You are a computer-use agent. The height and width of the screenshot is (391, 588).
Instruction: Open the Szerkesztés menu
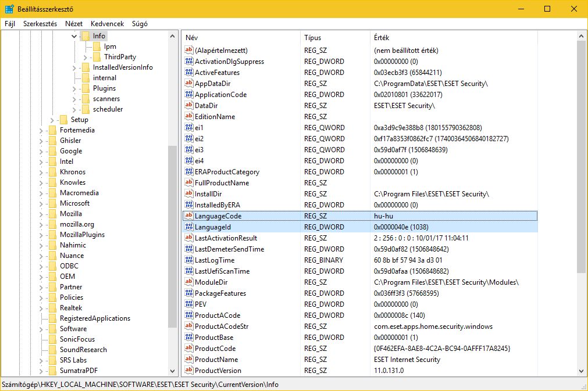pos(40,24)
